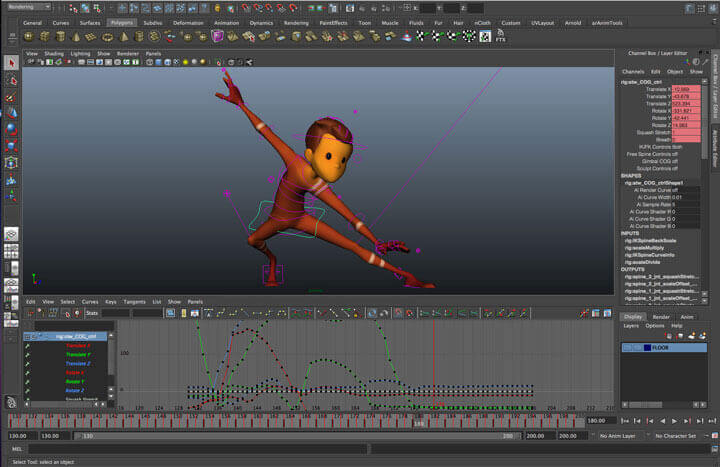Click the purple cube shelf icon

217,36
